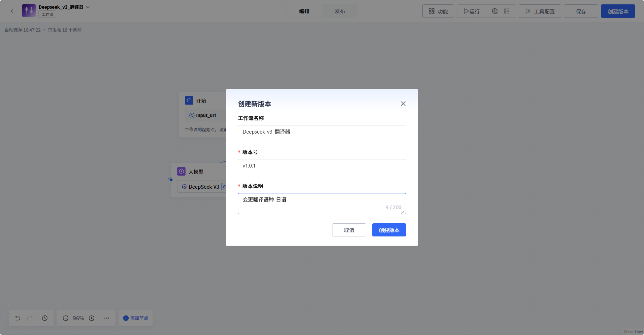Go back using the left arrow icon

click(x=12, y=11)
